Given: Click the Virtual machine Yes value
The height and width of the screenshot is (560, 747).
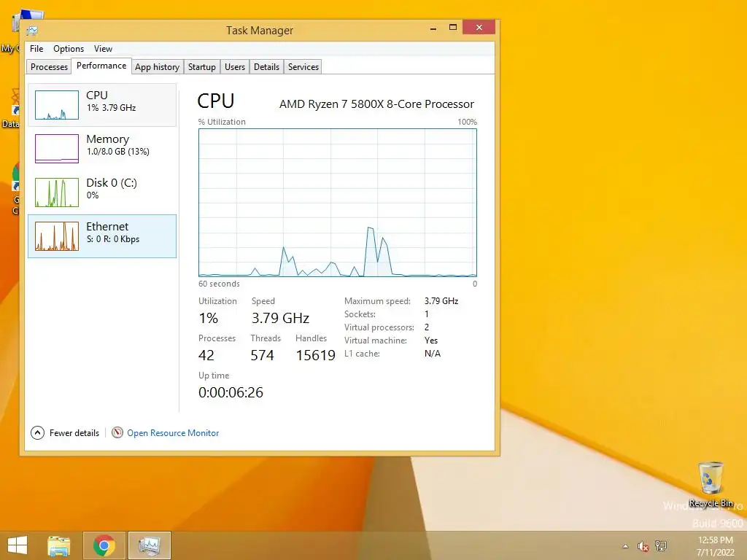Looking at the screenshot, I should (x=430, y=341).
